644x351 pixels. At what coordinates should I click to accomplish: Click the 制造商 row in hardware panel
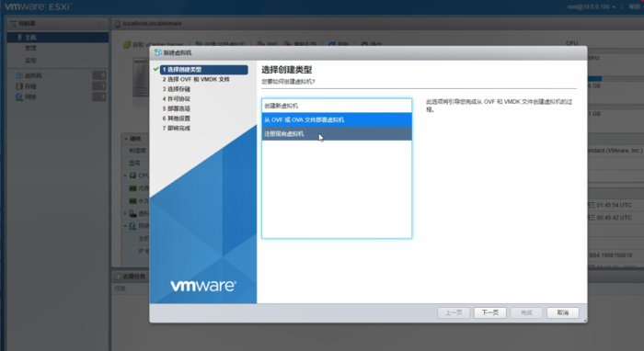point(137,151)
